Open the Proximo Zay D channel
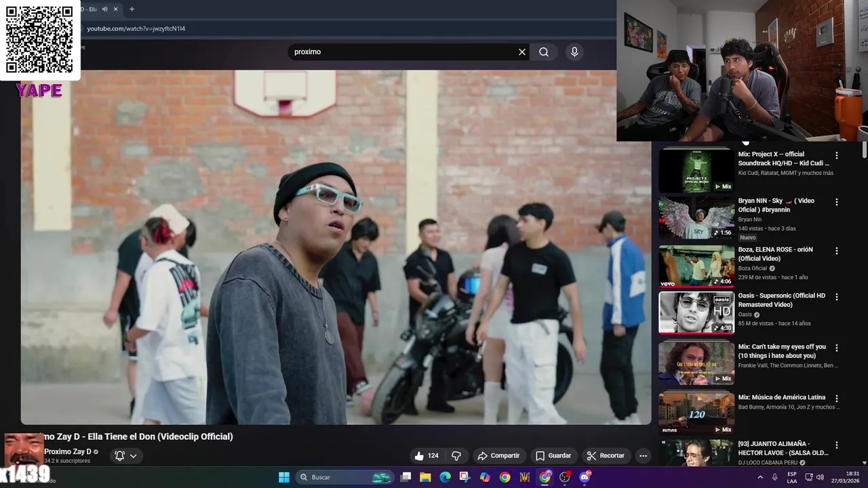This screenshot has width=868, height=488. pos(68,451)
